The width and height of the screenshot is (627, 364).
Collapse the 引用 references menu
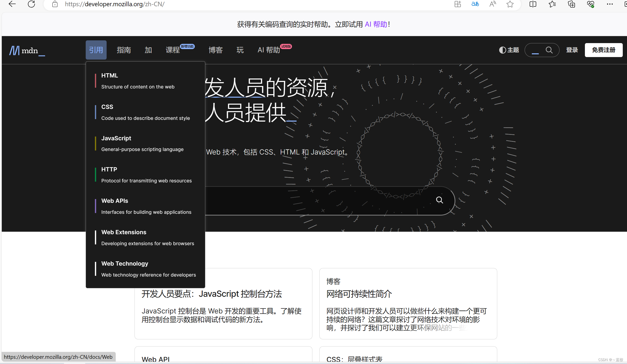tap(96, 50)
